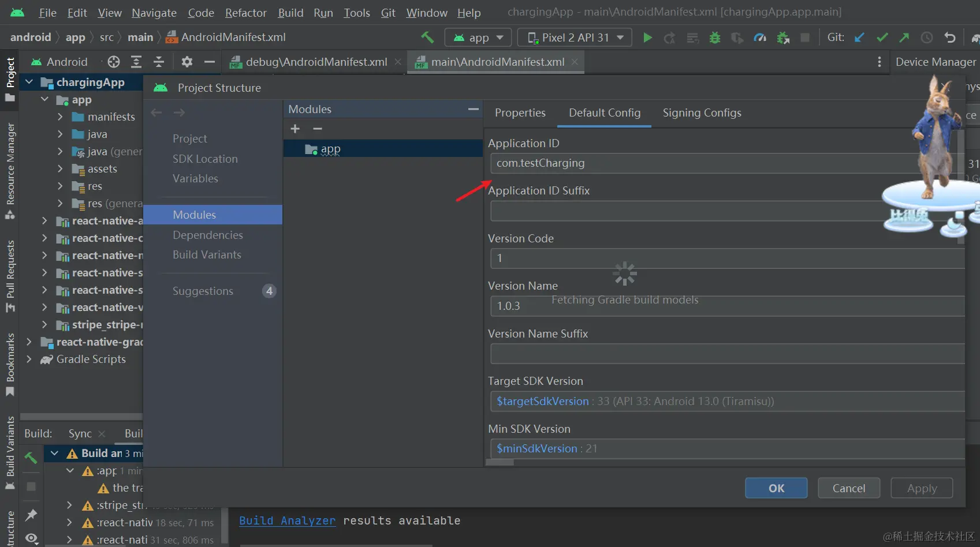
Task: Click the Git Commit checkmark icon
Action: coord(882,38)
